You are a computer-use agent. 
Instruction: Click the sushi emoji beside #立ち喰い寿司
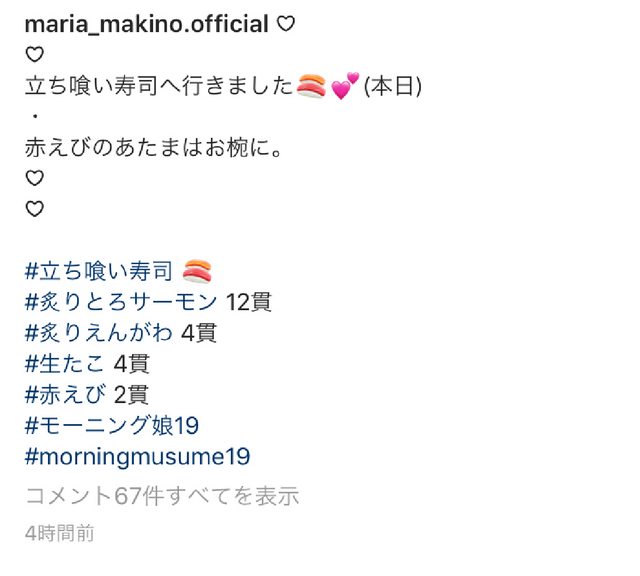197,271
